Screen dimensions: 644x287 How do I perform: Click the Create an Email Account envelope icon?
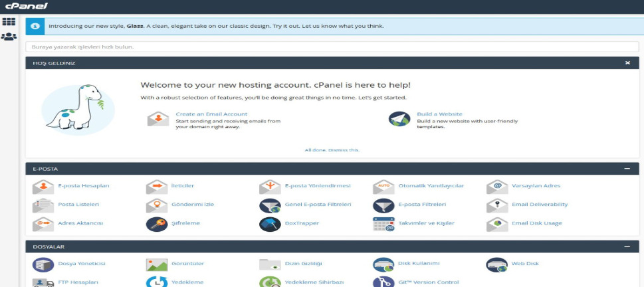click(x=158, y=119)
